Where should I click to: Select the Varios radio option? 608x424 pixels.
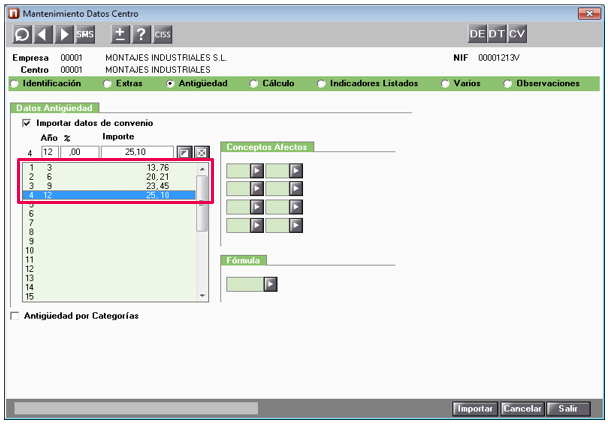point(445,84)
